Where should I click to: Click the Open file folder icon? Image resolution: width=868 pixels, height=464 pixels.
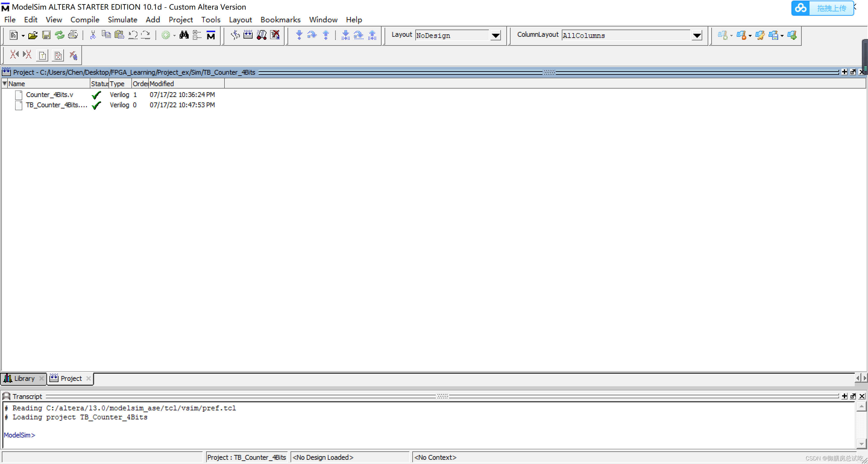pyautogui.click(x=33, y=35)
